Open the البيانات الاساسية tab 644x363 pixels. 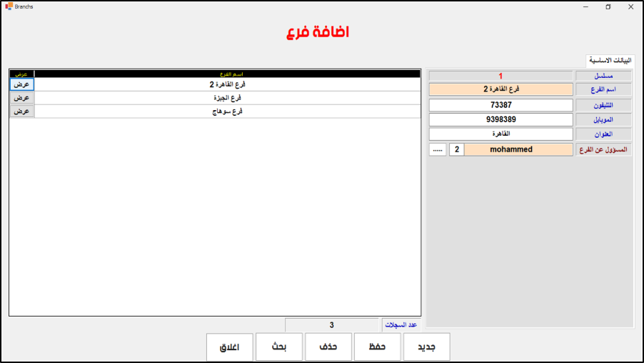point(610,61)
